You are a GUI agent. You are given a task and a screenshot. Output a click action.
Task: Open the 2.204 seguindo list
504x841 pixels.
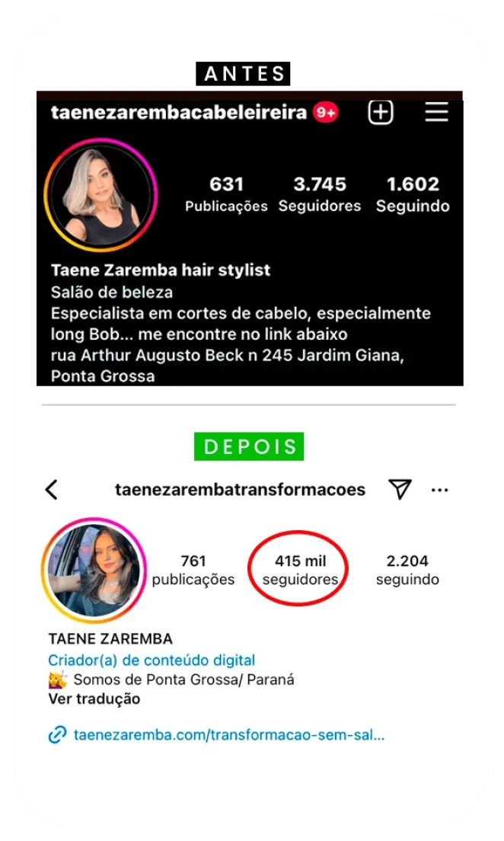[407, 570]
